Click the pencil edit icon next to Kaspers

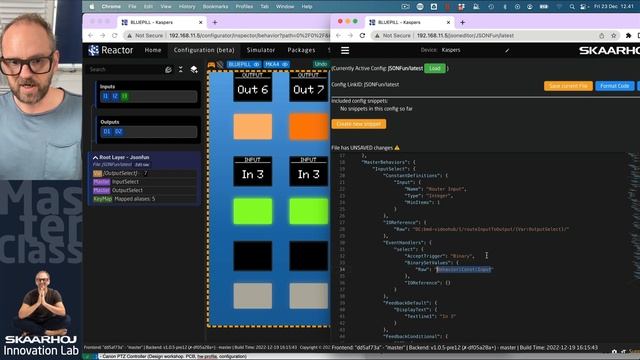click(507, 50)
